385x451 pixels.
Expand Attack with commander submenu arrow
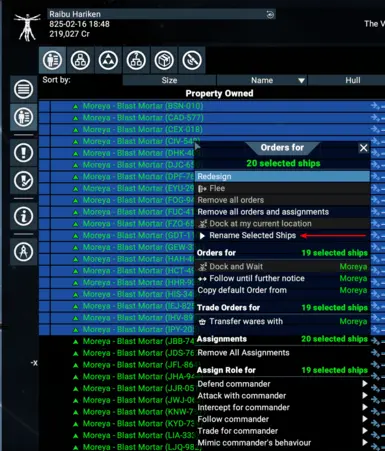click(x=365, y=396)
